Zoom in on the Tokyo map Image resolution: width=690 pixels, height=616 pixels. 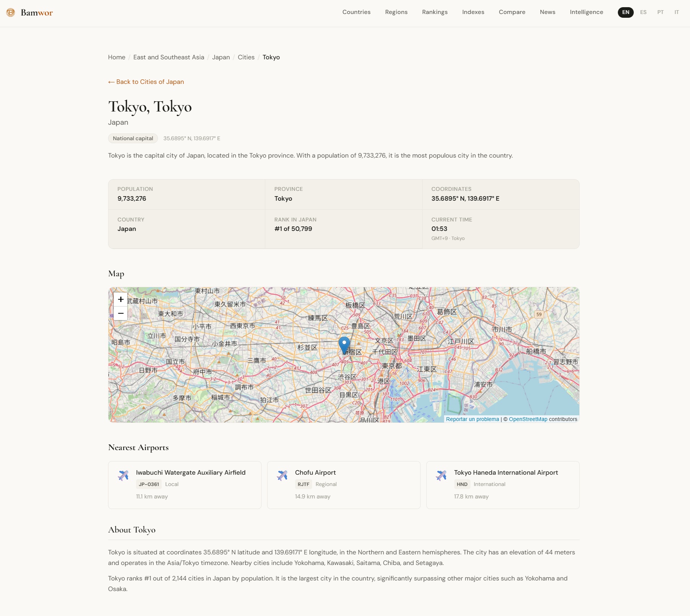pos(120,299)
